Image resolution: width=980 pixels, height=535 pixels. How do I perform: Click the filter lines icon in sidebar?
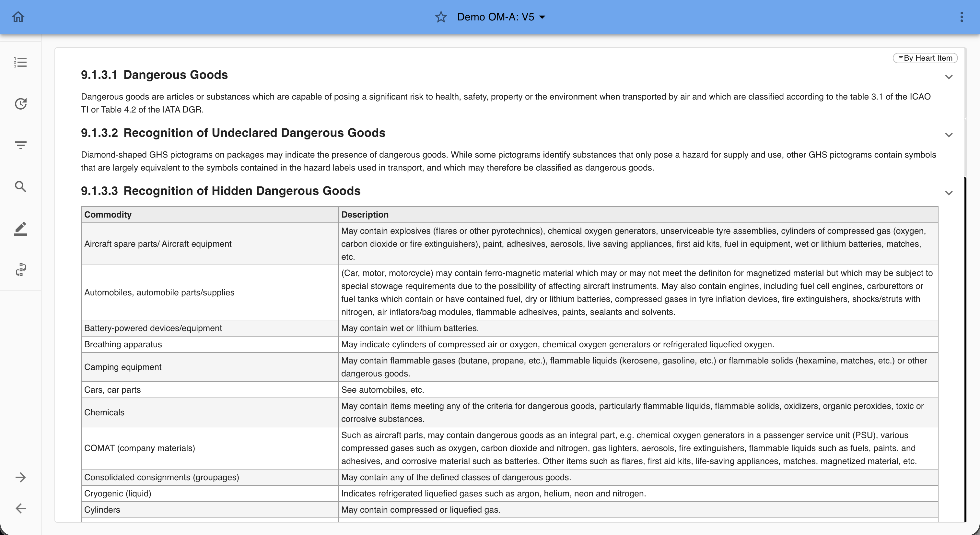20,145
